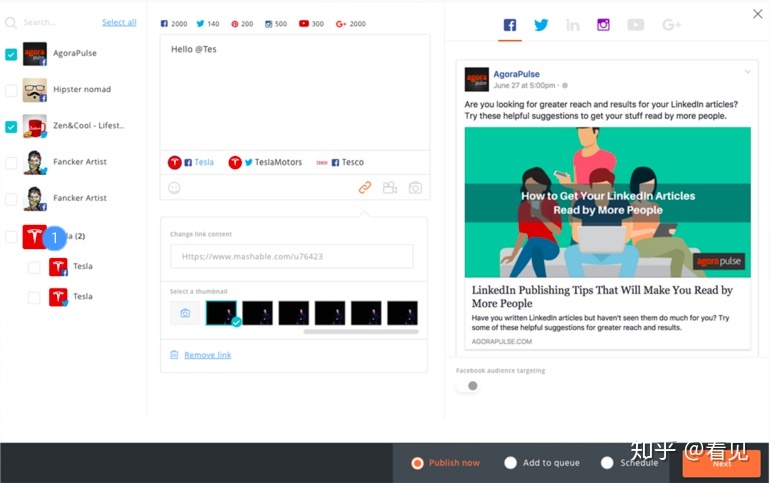Click the Hipster nomad profile avatar

click(35, 90)
